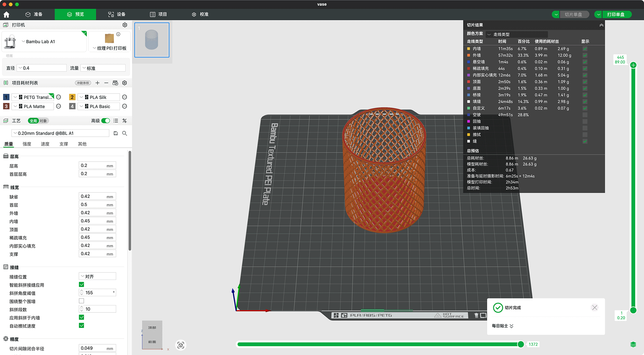Remove a filament with minus icon
Screen dimensions: 644x355
coord(106,83)
